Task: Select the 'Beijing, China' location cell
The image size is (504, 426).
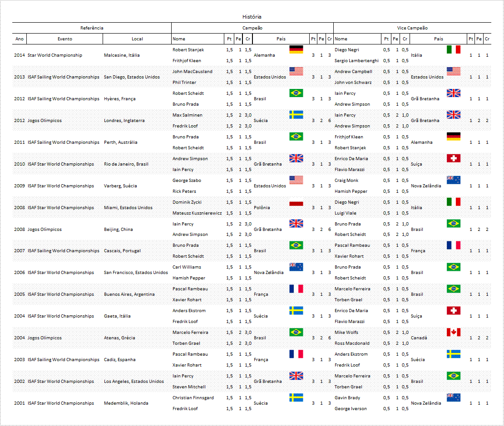Action: [x=119, y=230]
